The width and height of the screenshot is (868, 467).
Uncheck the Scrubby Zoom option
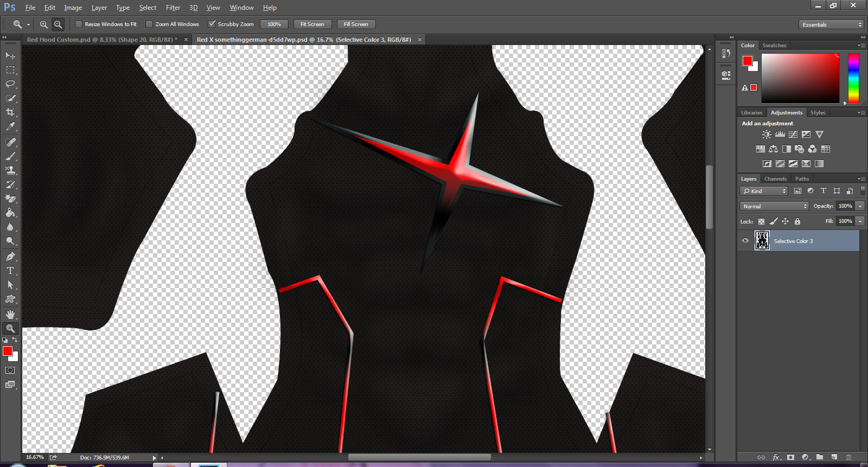click(x=212, y=24)
